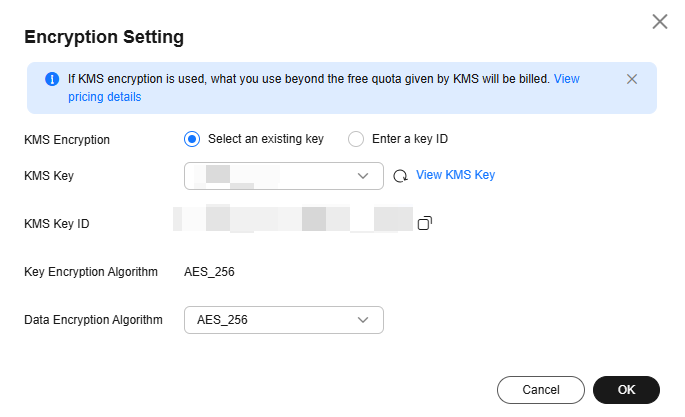
Task: Open the KMS Key combo box
Action: tap(284, 176)
